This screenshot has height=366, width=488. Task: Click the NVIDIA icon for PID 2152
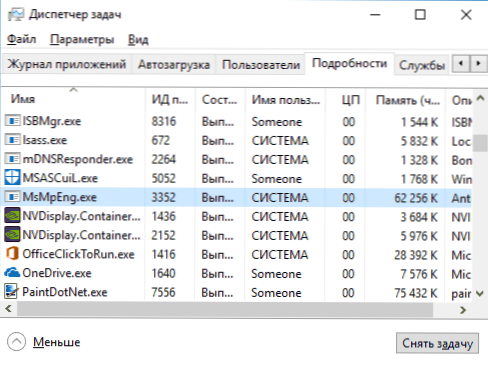tap(12, 234)
